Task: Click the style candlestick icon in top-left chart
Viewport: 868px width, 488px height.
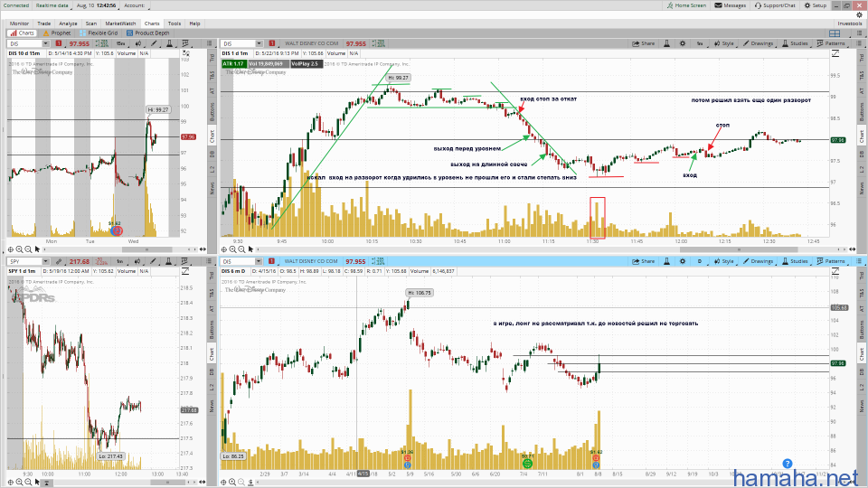Action: point(137,43)
